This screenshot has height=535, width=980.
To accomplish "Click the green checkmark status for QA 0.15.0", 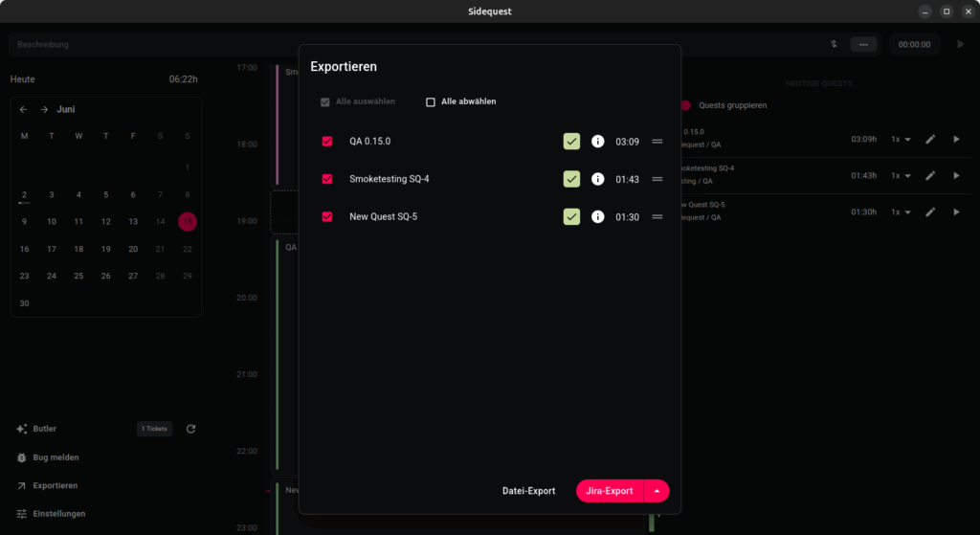I will point(571,142).
